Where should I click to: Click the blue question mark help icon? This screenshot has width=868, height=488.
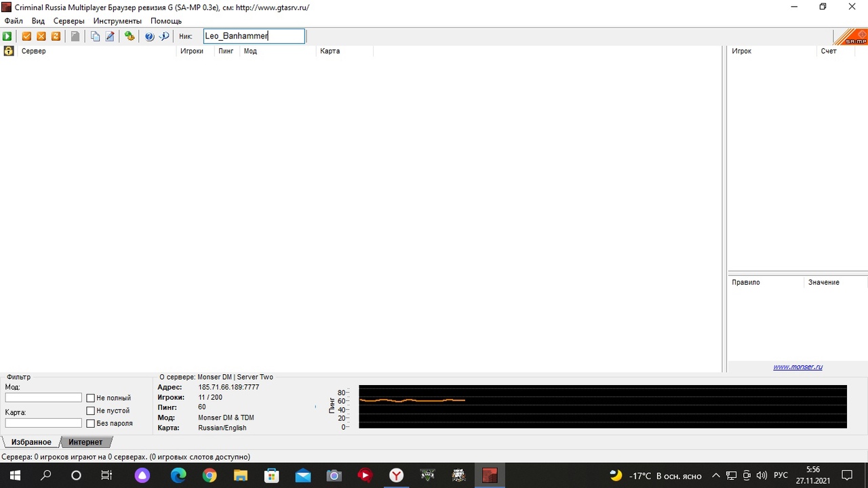pos(150,37)
